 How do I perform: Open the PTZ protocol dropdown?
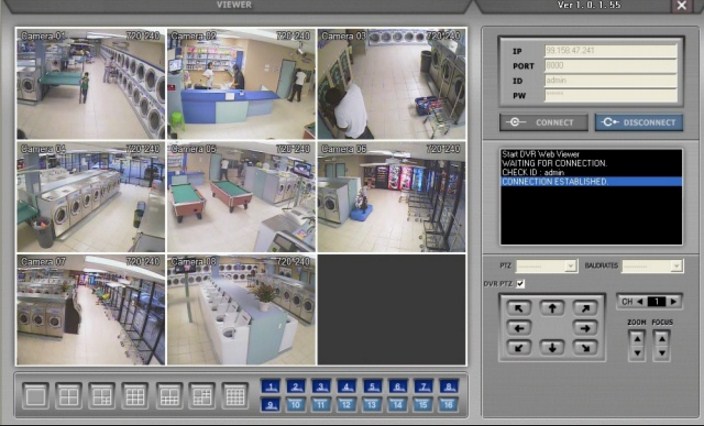tap(546, 266)
